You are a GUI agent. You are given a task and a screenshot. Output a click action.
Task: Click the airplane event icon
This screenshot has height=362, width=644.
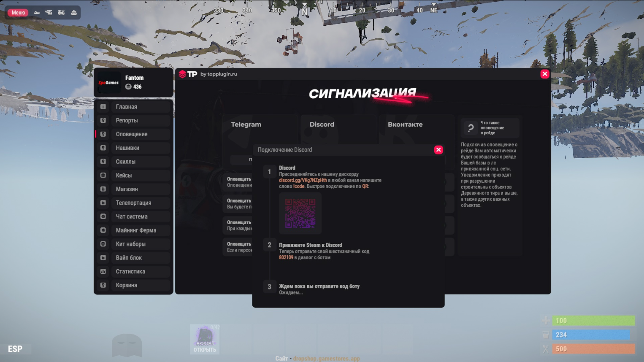37,13
